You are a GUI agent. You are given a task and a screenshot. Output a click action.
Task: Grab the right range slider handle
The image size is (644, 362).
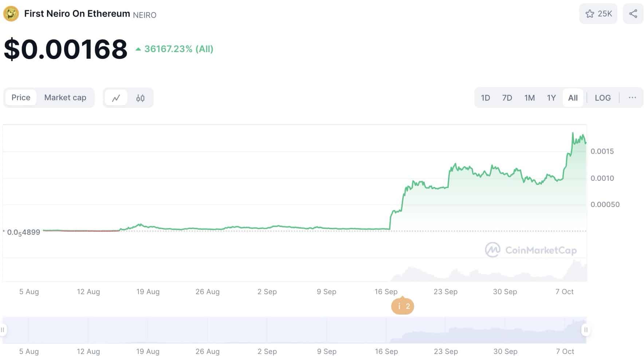pyautogui.click(x=586, y=330)
